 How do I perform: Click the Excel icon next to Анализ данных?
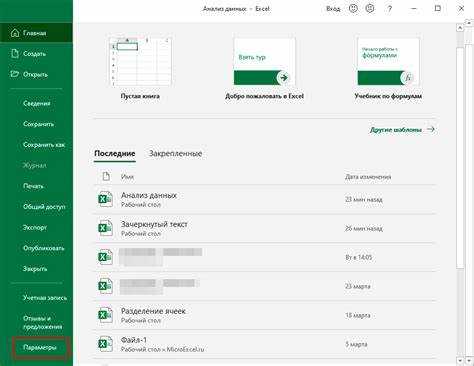tap(105, 199)
